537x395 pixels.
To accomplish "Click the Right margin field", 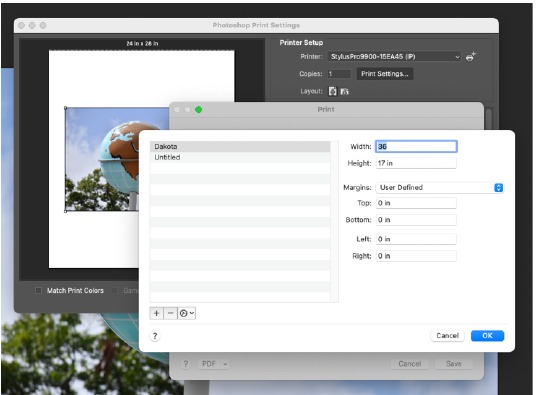I will [416, 256].
